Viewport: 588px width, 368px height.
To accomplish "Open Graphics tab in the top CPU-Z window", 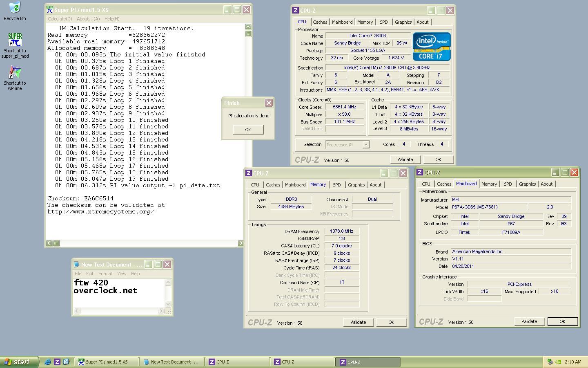I will coord(403,22).
